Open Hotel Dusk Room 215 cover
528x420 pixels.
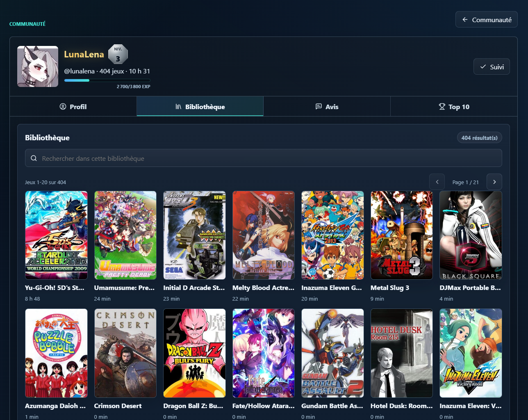pos(402,353)
